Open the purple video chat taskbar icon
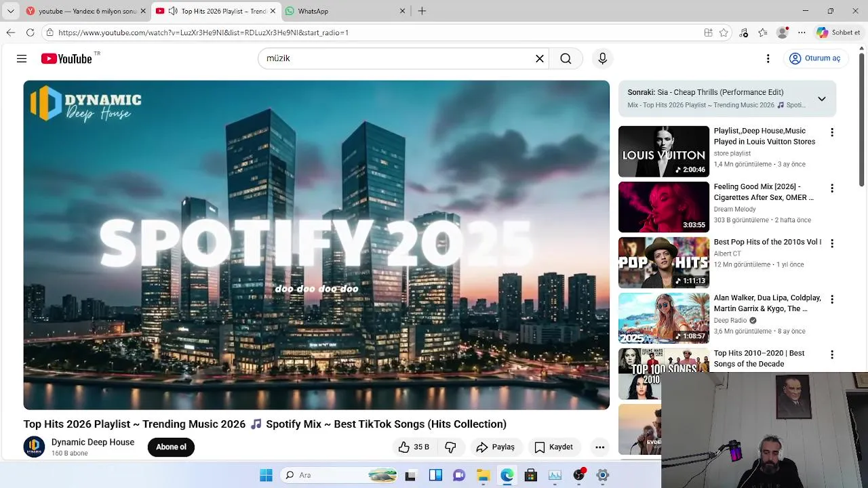 [459, 475]
